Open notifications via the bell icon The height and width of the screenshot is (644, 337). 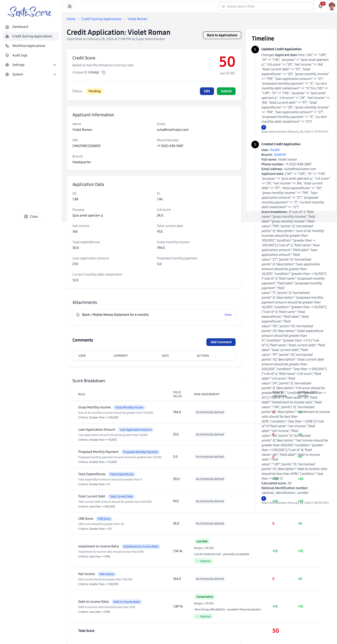point(320,6)
